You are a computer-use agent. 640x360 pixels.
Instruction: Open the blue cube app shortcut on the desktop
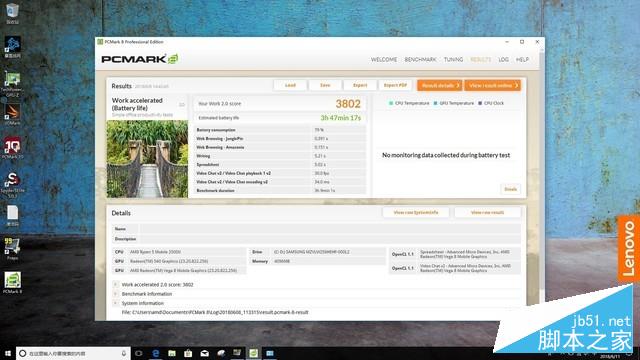click(12, 47)
